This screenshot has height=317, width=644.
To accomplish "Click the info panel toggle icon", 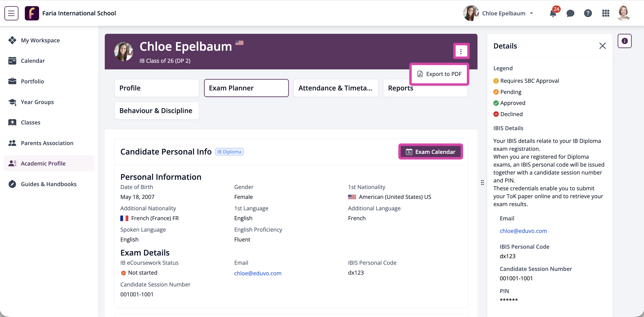I will point(624,41).
